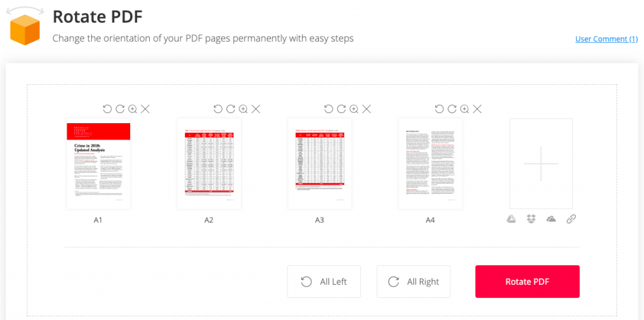644x320 pixels.
Task: Add file via URL link icon
Action: click(571, 219)
